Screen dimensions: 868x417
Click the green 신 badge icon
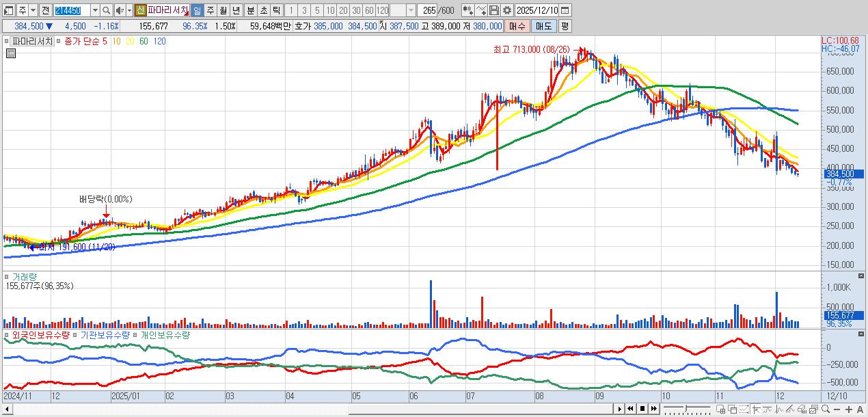tap(139, 11)
